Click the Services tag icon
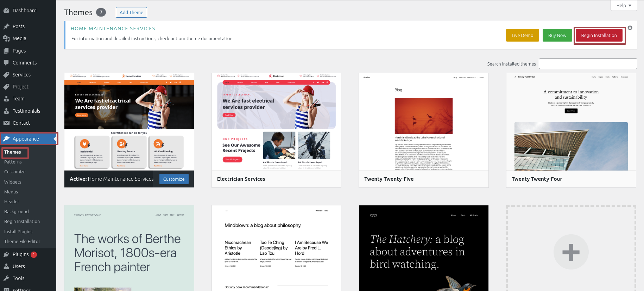 pyautogui.click(x=6, y=75)
